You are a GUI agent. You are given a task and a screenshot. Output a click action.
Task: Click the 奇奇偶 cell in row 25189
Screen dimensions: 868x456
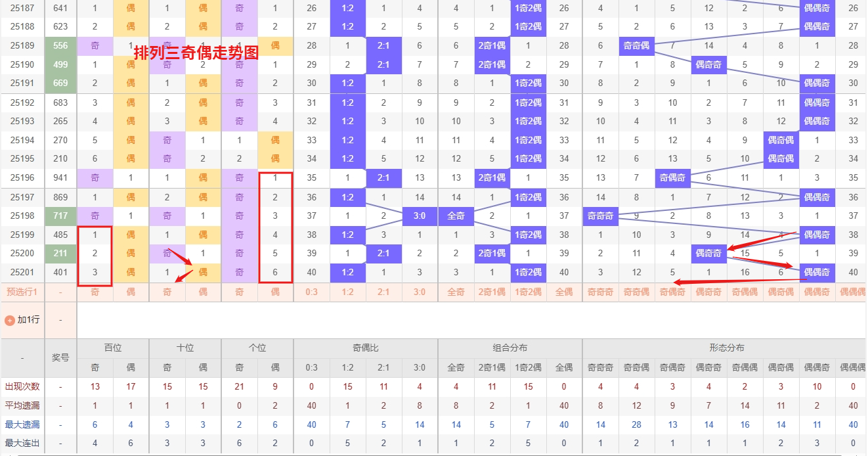637,45
